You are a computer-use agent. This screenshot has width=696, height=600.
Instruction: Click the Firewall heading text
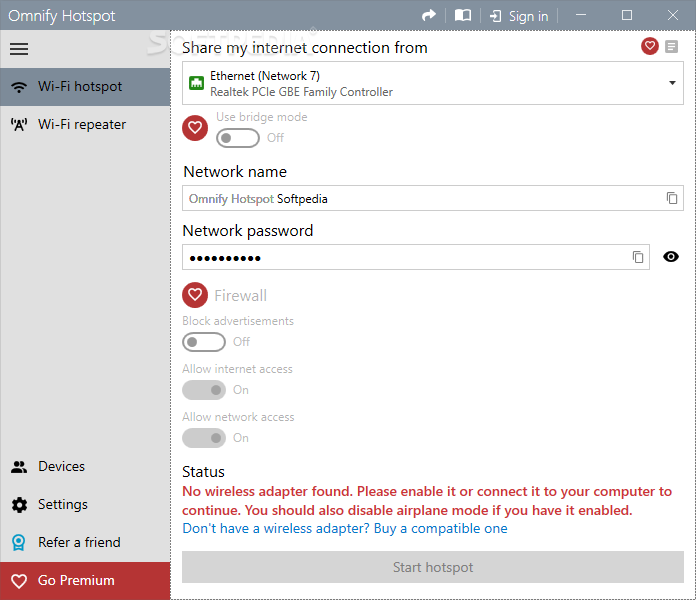(241, 296)
